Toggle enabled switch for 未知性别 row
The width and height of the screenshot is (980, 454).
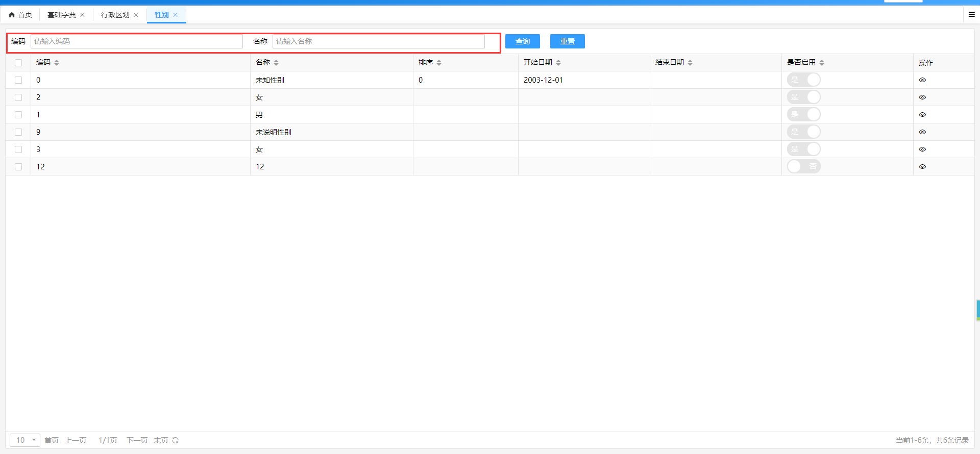(803, 80)
